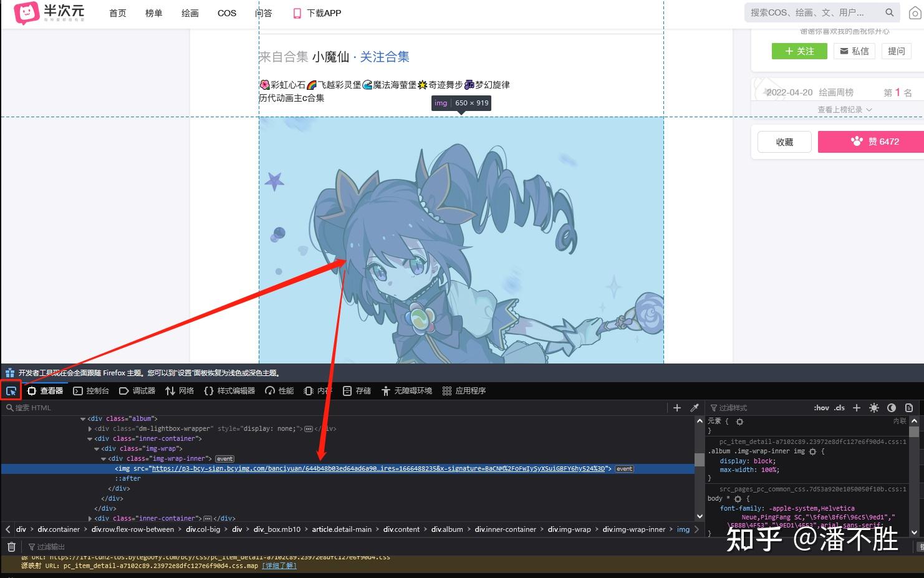This screenshot has height=578, width=924.
Task: Collapse the img-wrap-inner div node
Action: (103, 459)
